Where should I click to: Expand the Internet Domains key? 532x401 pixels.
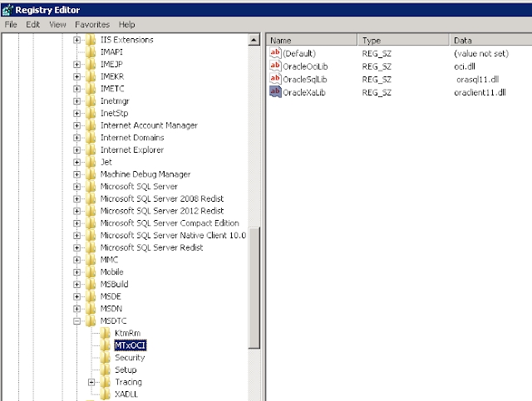point(76,138)
